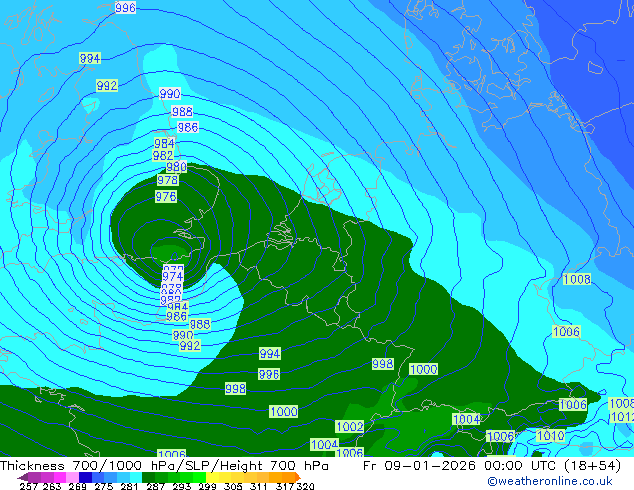Click the 994 label over the green area
This screenshot has height=490, width=634.
click(270, 354)
